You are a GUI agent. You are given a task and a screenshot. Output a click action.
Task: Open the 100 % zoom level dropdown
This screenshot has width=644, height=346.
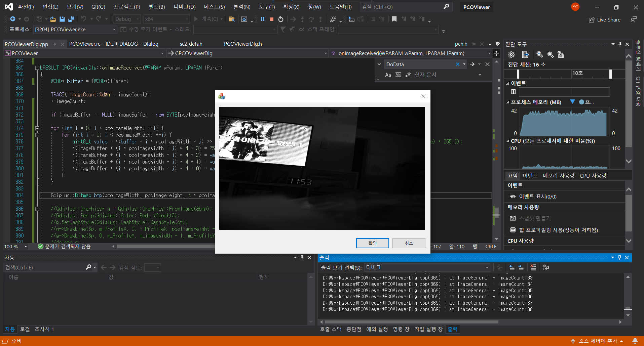[26, 247]
